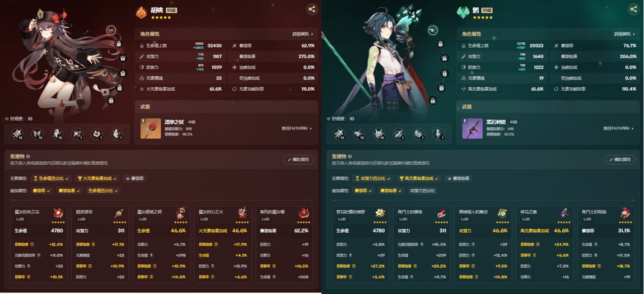Screen dimensions: 644x294
Task: Enable the 攻擊力百分比 sub attribute tag on Xiao
Action: [423, 190]
